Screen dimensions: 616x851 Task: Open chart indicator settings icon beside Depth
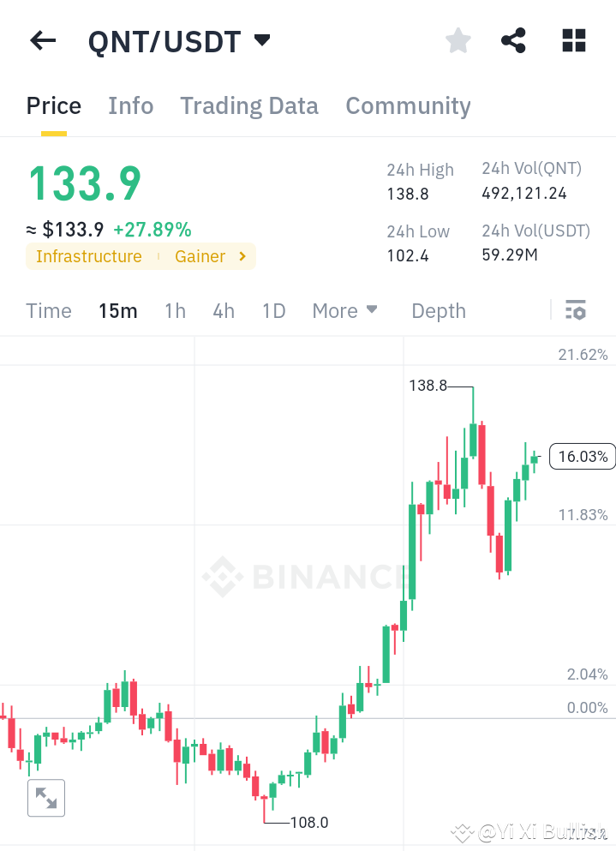pos(577,309)
